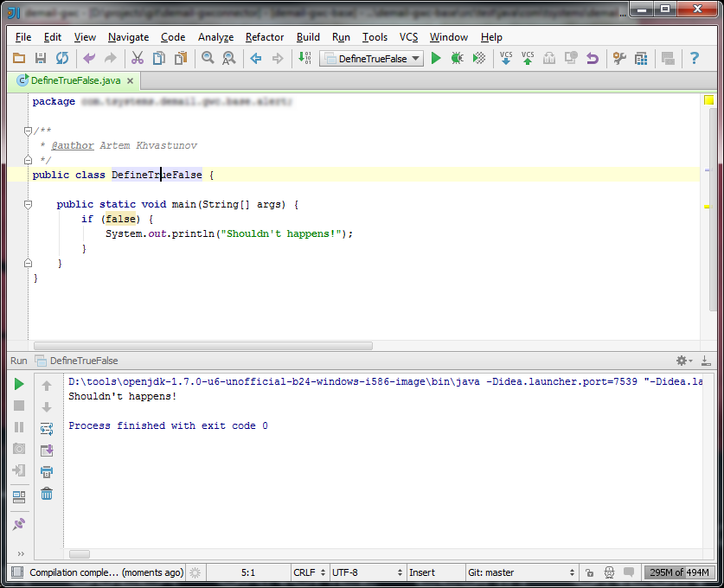Screen dimensions: 724x588
Task: Toggle tool window quick-access icon
Action: click(x=17, y=572)
